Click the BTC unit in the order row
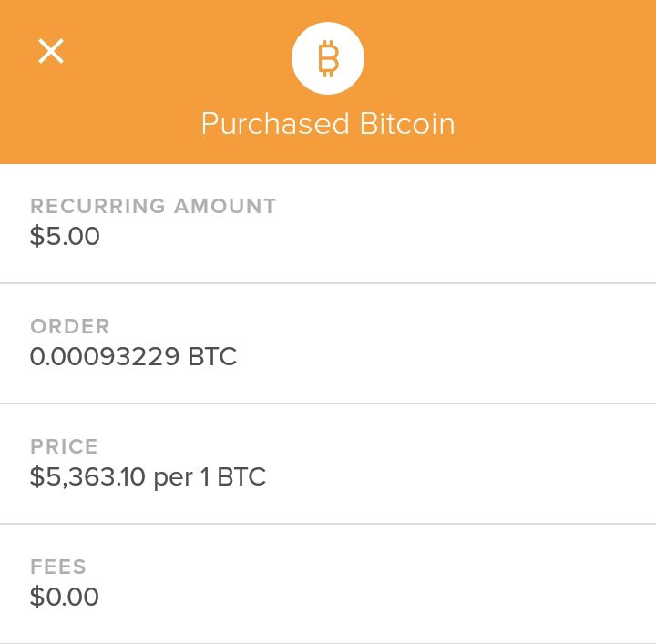 (x=212, y=356)
